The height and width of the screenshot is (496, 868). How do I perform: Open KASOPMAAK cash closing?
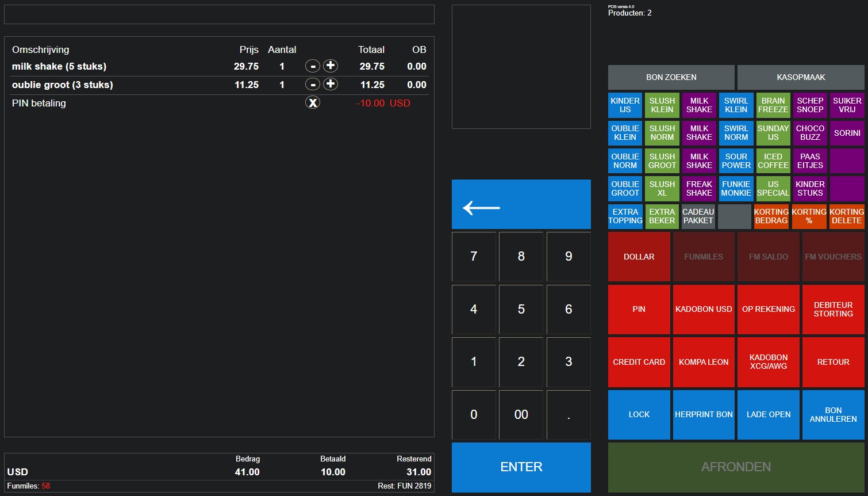[801, 77]
